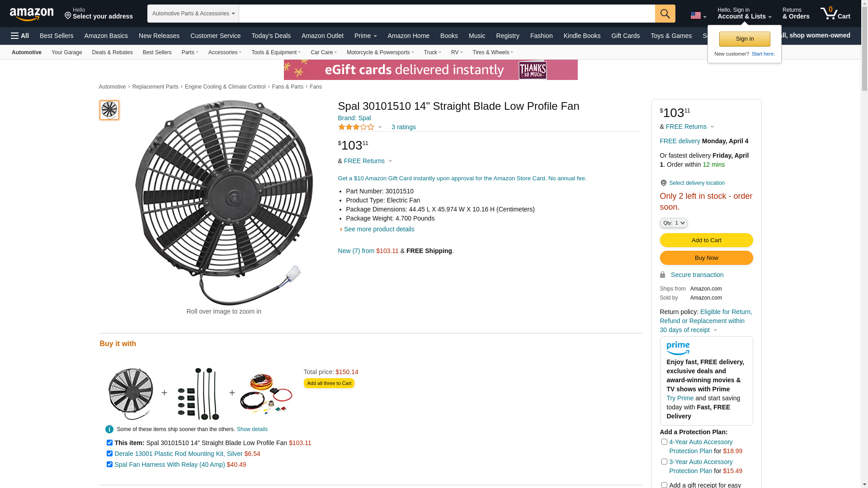The height and width of the screenshot is (488, 868).
Task: Open the Today's Deals nav item
Action: 271,36
